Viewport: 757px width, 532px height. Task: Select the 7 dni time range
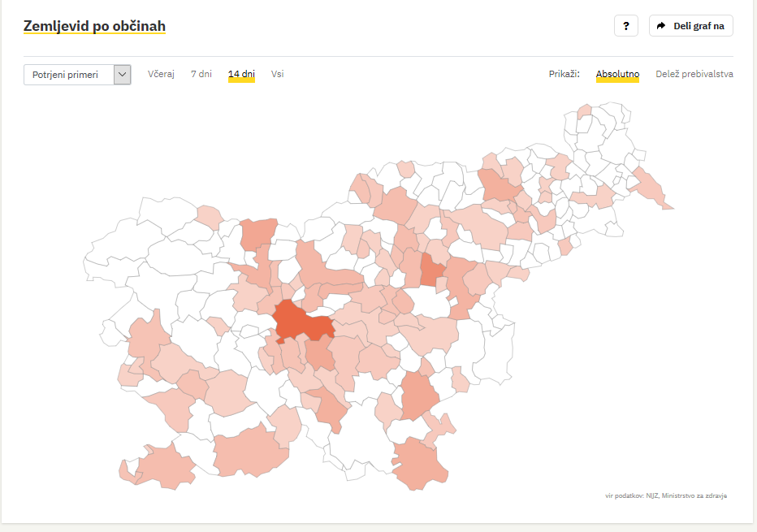[x=201, y=74]
